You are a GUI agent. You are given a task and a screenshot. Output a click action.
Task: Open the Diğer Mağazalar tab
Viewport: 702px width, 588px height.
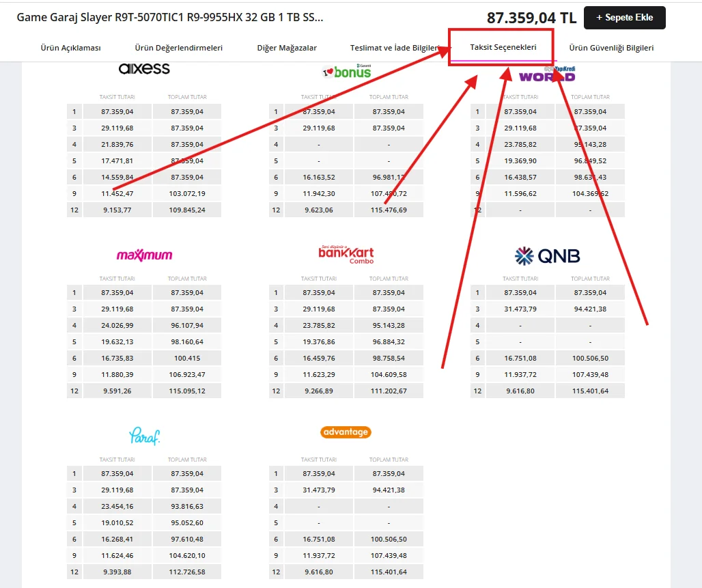click(x=287, y=48)
